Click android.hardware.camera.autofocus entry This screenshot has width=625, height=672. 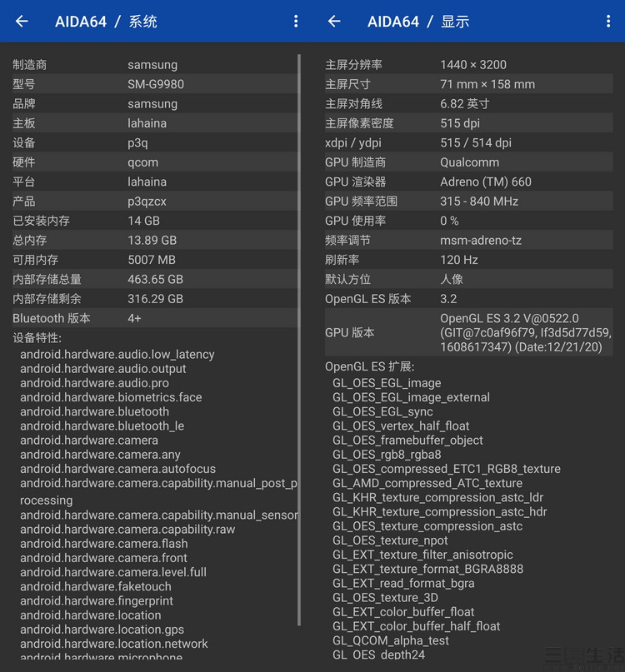pyautogui.click(x=118, y=469)
